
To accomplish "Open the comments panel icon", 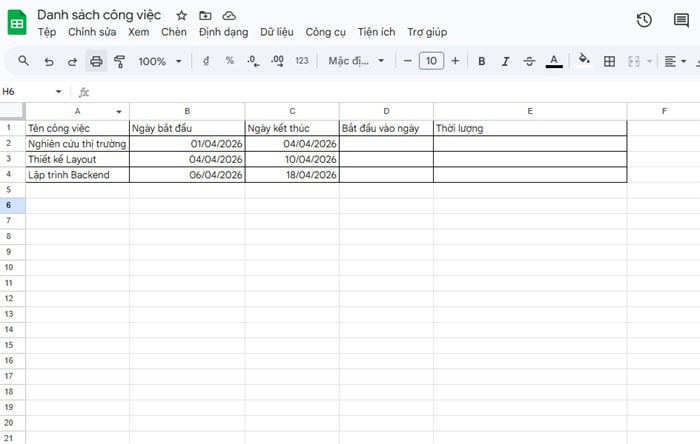I will (x=681, y=20).
